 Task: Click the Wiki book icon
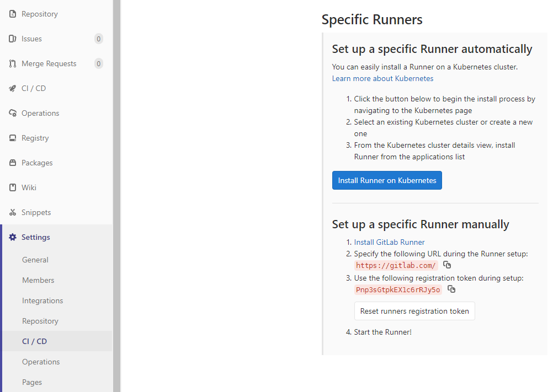point(13,187)
